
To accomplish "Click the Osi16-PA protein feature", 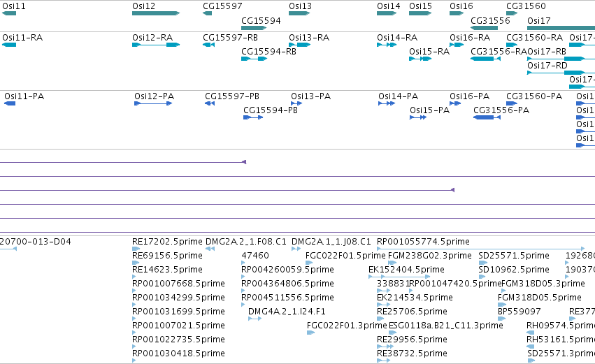I will tap(455, 103).
